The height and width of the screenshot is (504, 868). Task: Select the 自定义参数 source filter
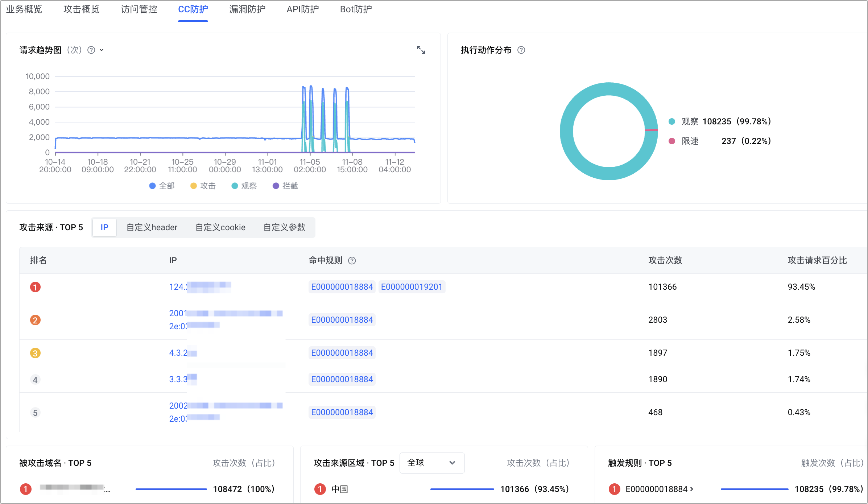pyautogui.click(x=284, y=227)
